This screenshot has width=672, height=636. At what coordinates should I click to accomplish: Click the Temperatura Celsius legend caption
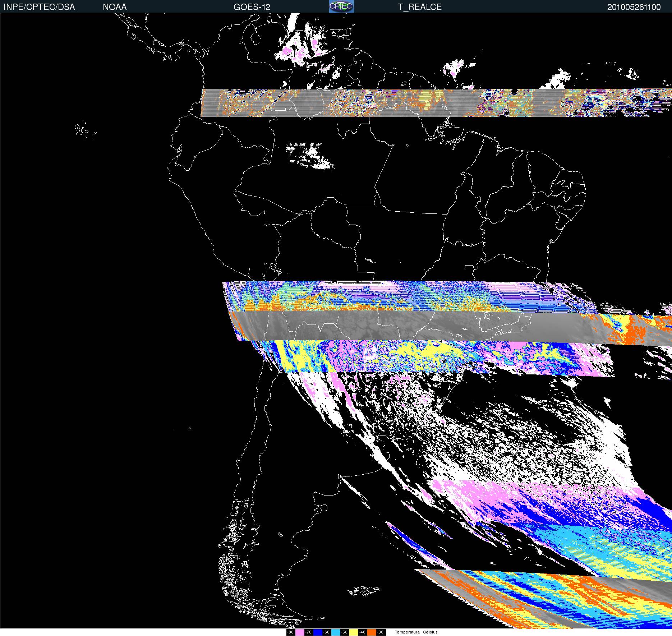tap(416, 632)
